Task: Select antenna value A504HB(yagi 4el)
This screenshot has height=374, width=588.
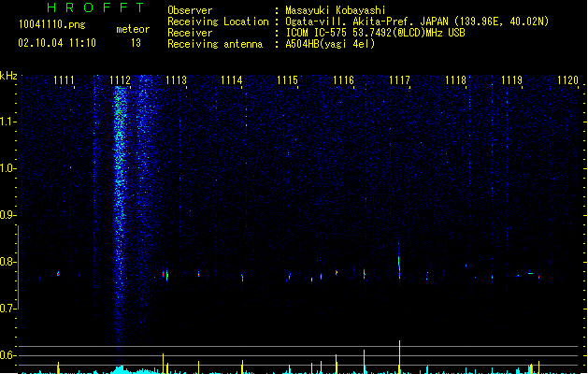Action: pos(330,44)
